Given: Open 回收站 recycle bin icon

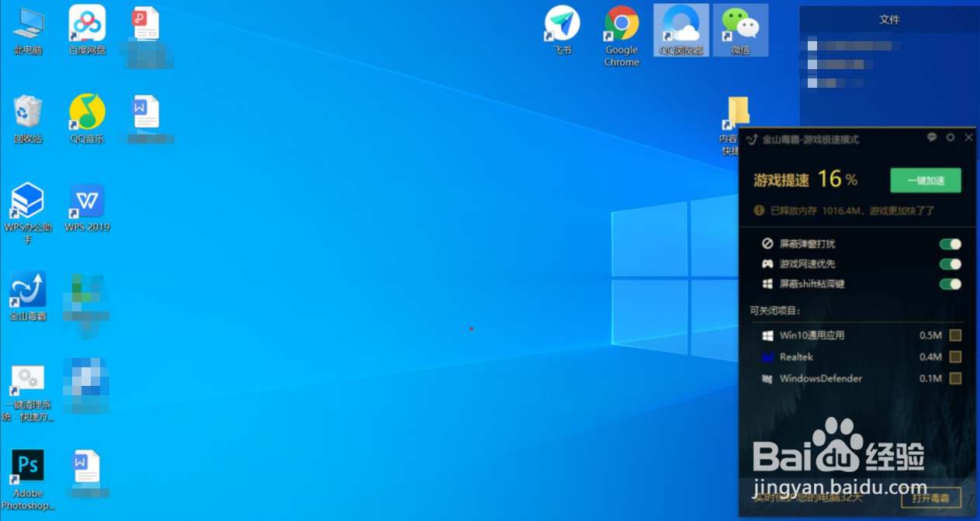Looking at the screenshot, I should point(28,119).
